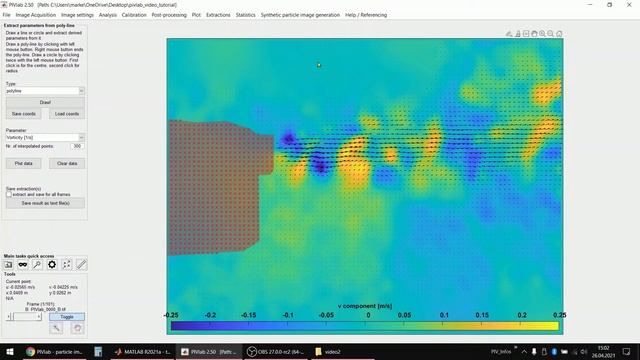Image resolution: width=640 pixels, height=360 pixels.
Task: Switch to Chrome PIVlab taskbar item
Action: click(55, 351)
